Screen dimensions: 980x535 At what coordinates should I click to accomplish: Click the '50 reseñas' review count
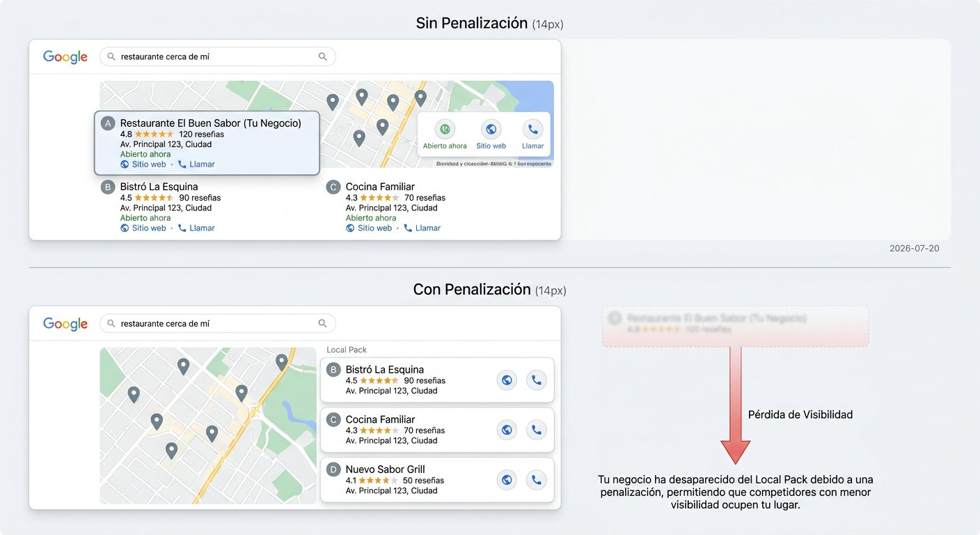point(423,481)
